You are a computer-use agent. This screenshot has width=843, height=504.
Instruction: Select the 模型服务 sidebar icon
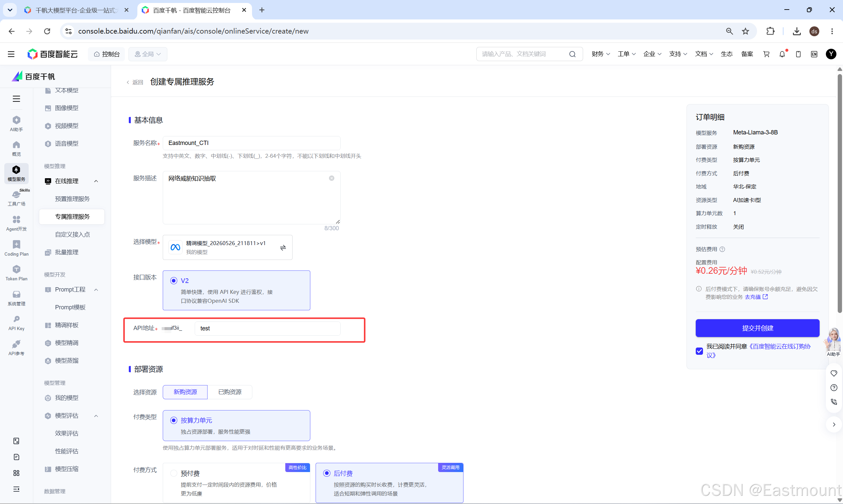[x=16, y=174]
